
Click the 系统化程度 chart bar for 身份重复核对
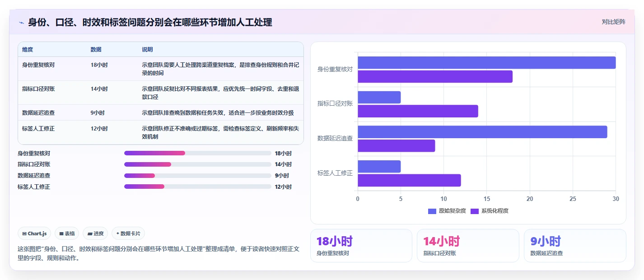tap(435, 77)
